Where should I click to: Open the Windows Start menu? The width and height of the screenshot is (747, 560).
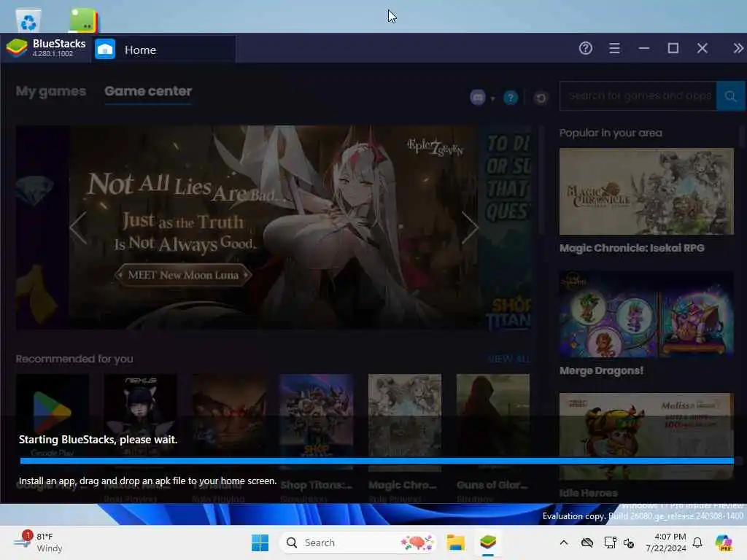tap(260, 542)
